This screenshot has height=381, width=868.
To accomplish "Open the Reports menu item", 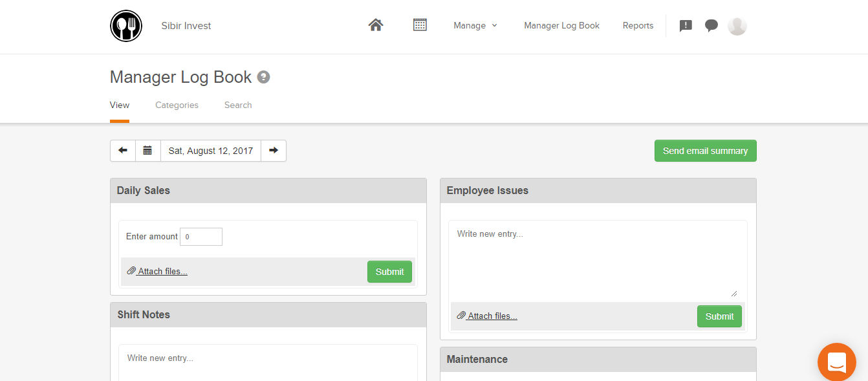I will (638, 26).
